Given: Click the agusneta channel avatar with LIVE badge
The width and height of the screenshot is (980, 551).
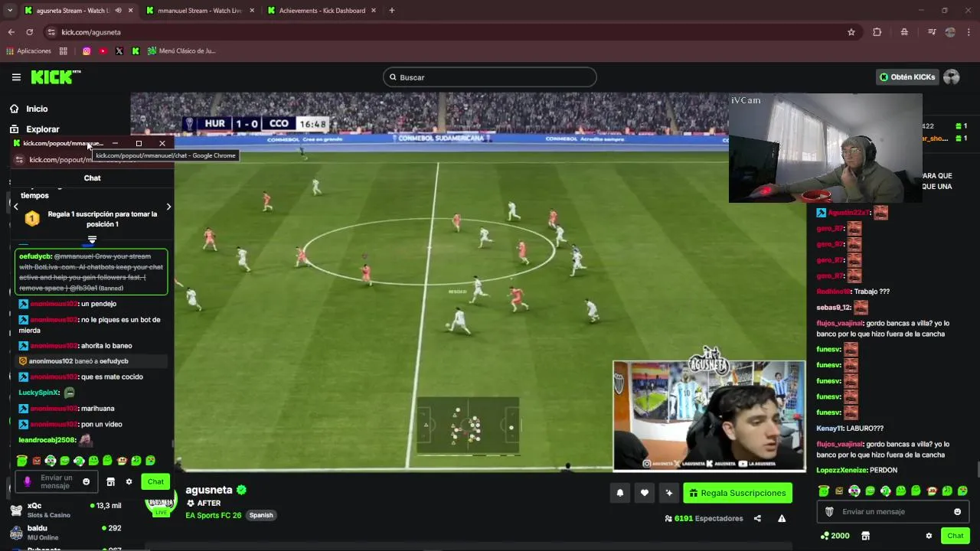Looking at the screenshot, I should click(161, 501).
